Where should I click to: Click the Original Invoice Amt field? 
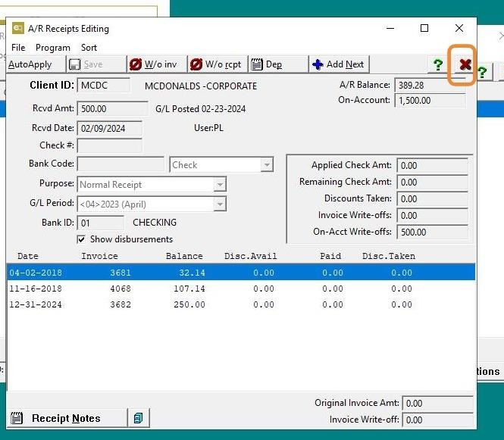[x=438, y=403]
